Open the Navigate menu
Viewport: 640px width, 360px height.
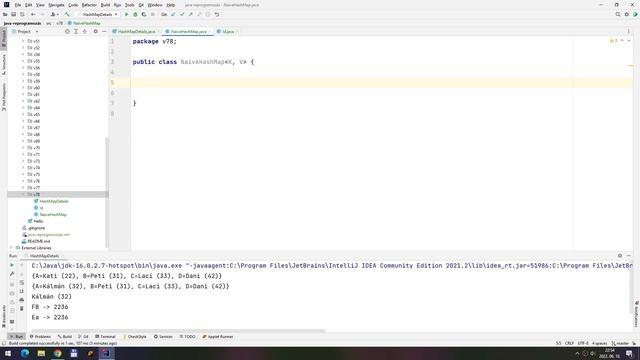coord(56,5)
